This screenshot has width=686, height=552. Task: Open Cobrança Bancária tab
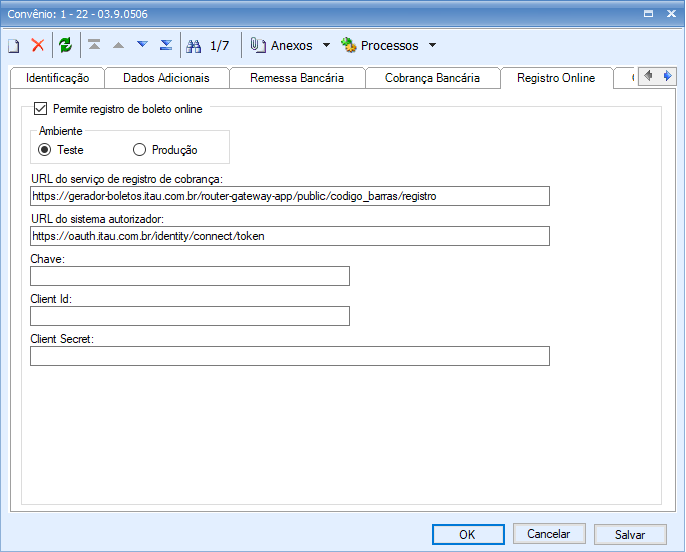432,78
